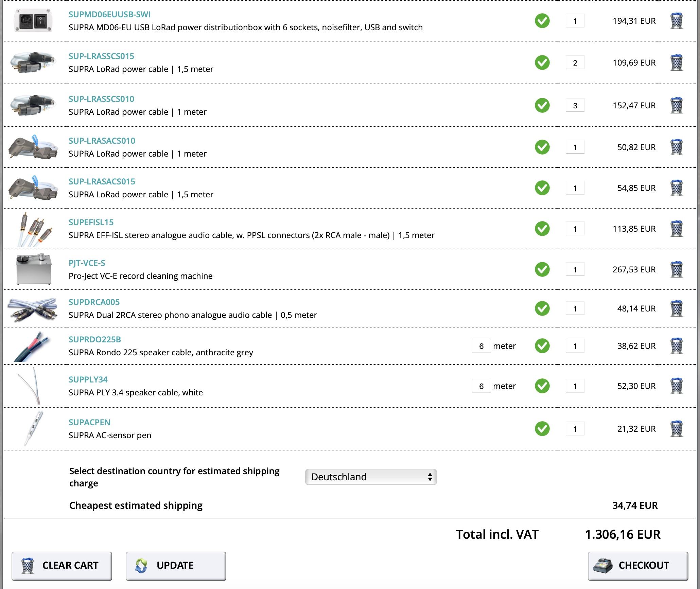Click thumbnail of SUP-LRASSCS015 power cable
Screen dimensions: 700x589
pos(33,62)
